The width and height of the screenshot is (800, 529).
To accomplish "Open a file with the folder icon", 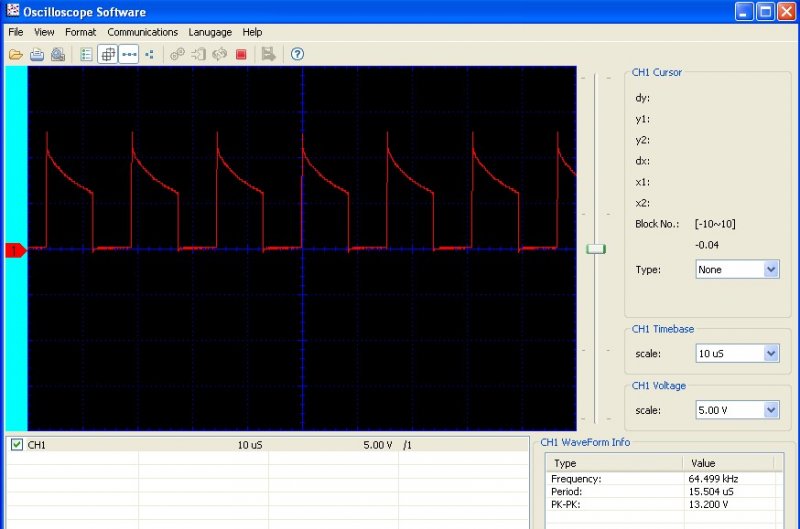I will point(16,54).
